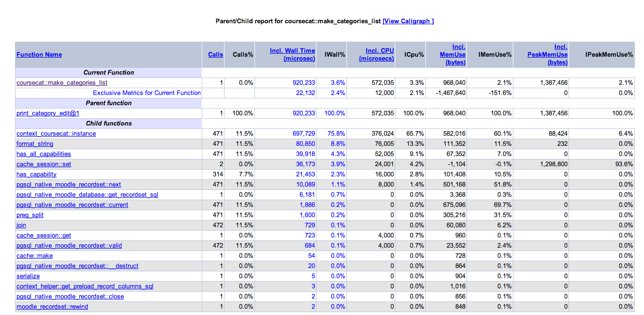Open pgsql_native_moodle_database::get_recordset_sql link
The height and width of the screenshot is (315, 644).
87,195
